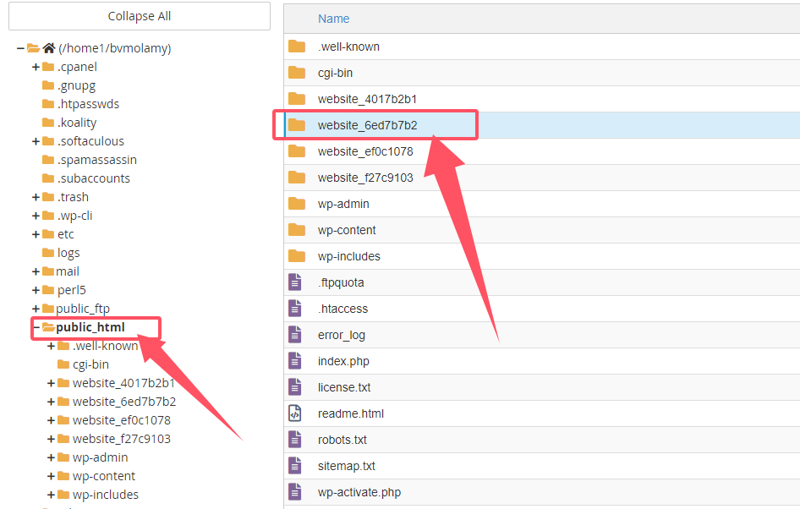Click the robots.txt document icon
800x509 pixels.
[x=295, y=439]
